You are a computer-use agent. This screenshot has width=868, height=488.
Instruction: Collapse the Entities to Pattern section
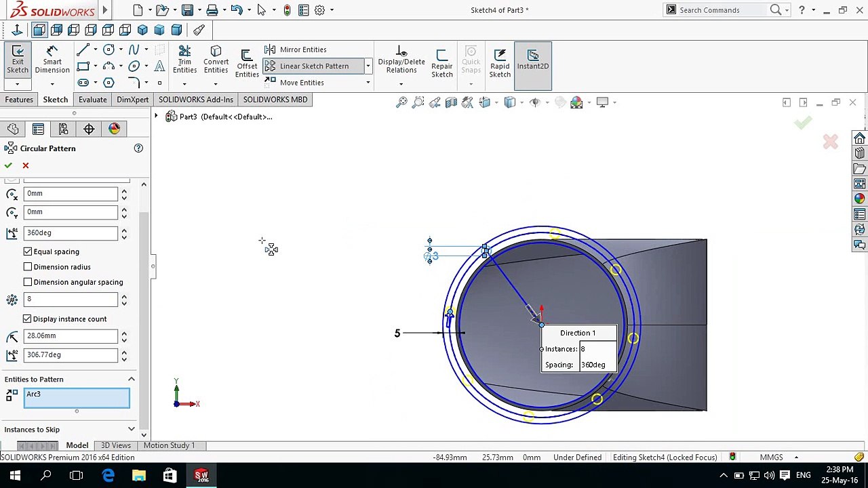[x=132, y=380]
